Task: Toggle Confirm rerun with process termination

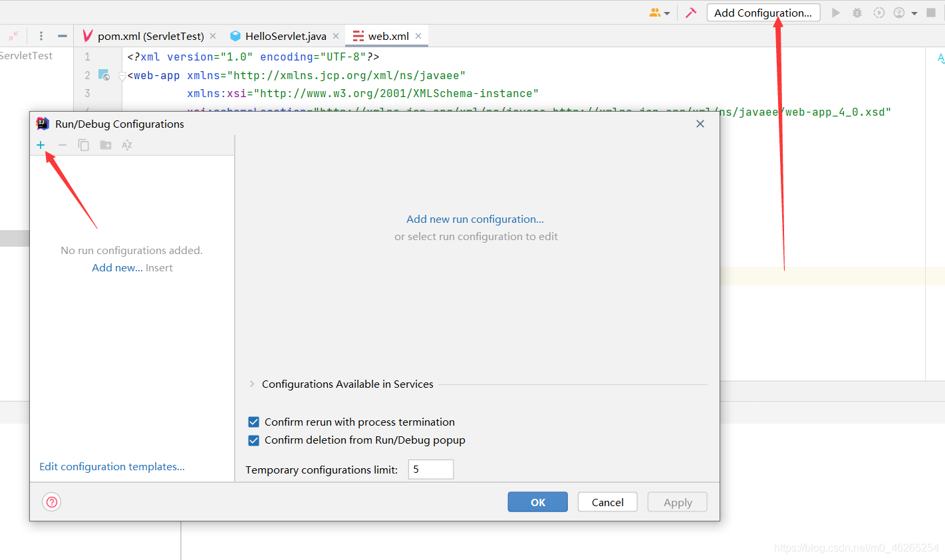Action: (x=253, y=422)
